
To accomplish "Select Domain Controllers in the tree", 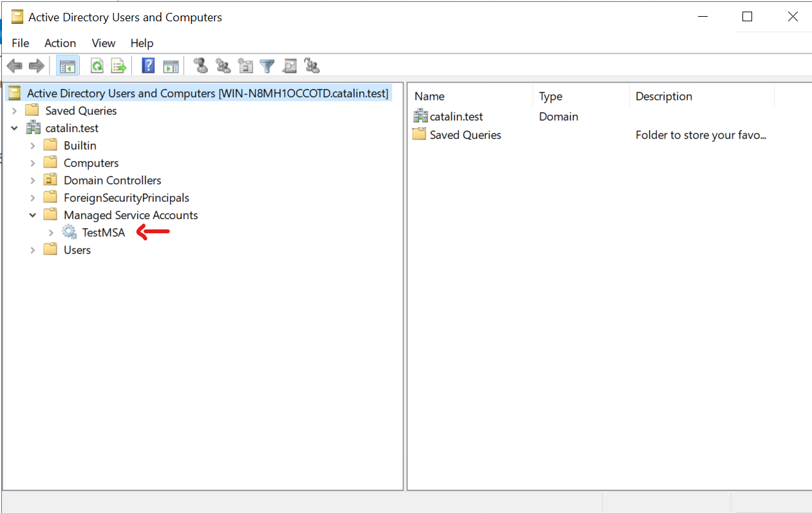I will tap(112, 180).
